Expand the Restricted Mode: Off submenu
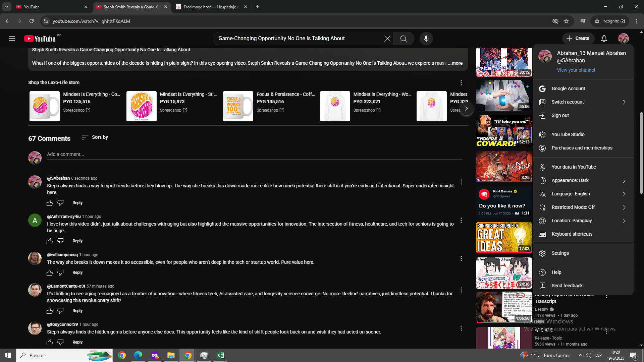644x362 pixels. (x=583, y=207)
